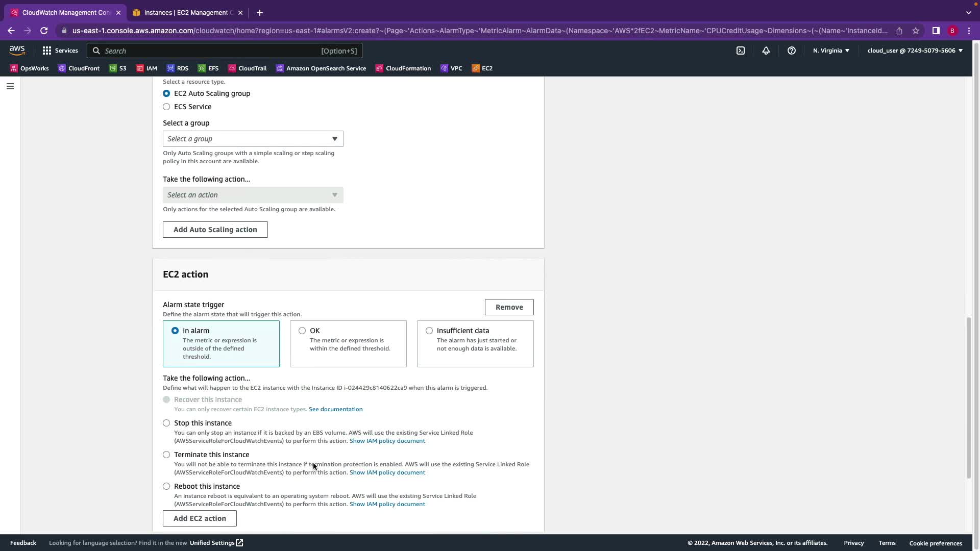Screen dimensions: 980x551
Task: Open cloud_user account menu dropdown
Action: tap(914, 51)
